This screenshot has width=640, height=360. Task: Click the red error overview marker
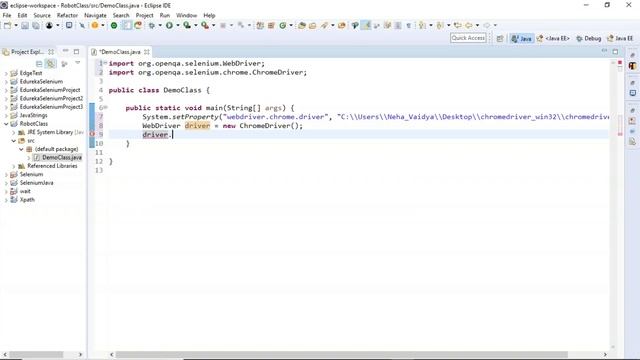click(x=620, y=62)
